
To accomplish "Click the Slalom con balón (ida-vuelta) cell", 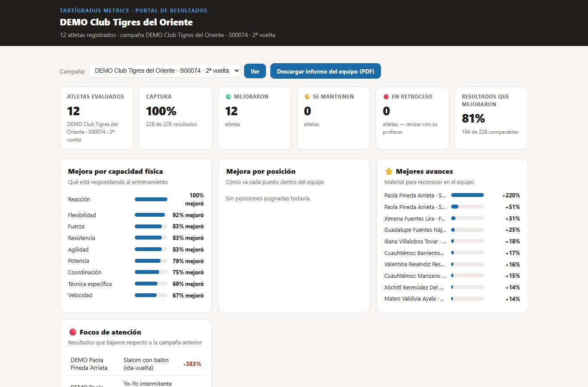I will 146,364.
